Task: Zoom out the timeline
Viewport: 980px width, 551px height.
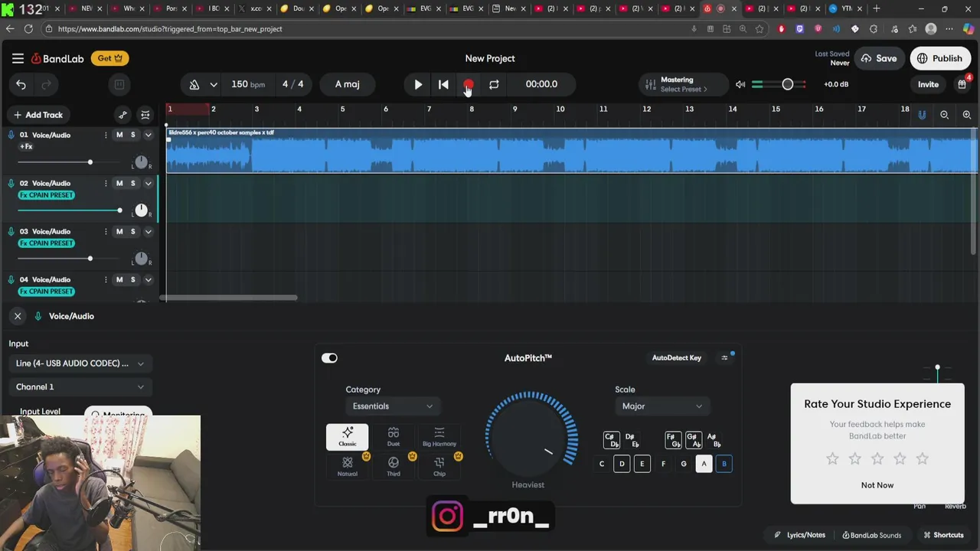Action: point(945,115)
